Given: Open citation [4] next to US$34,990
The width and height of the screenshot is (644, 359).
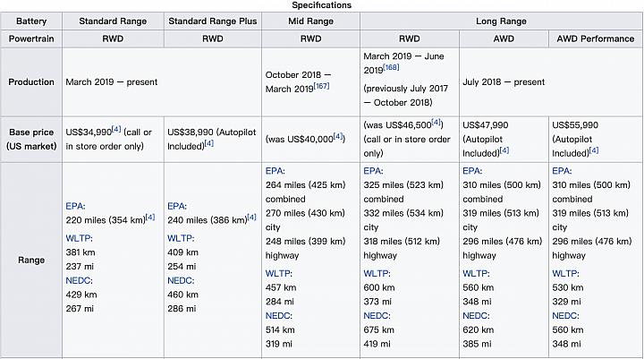Looking at the screenshot, I should point(116,129).
